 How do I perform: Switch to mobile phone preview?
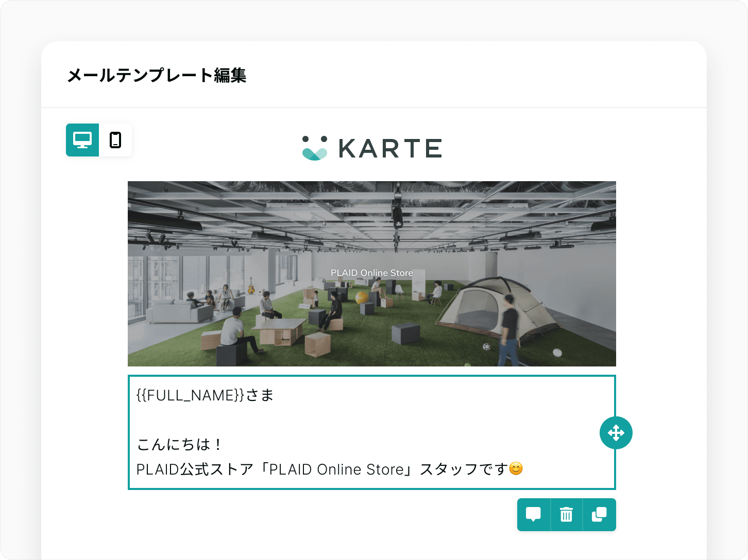[x=115, y=140]
